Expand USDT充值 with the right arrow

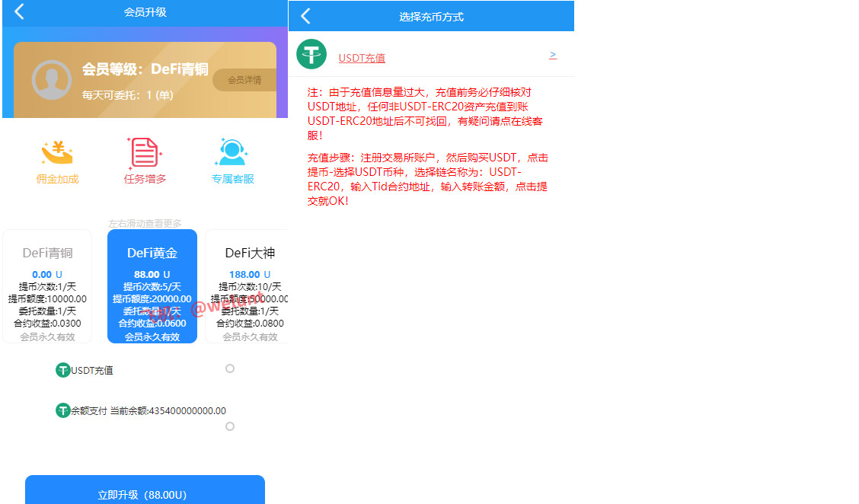(553, 55)
